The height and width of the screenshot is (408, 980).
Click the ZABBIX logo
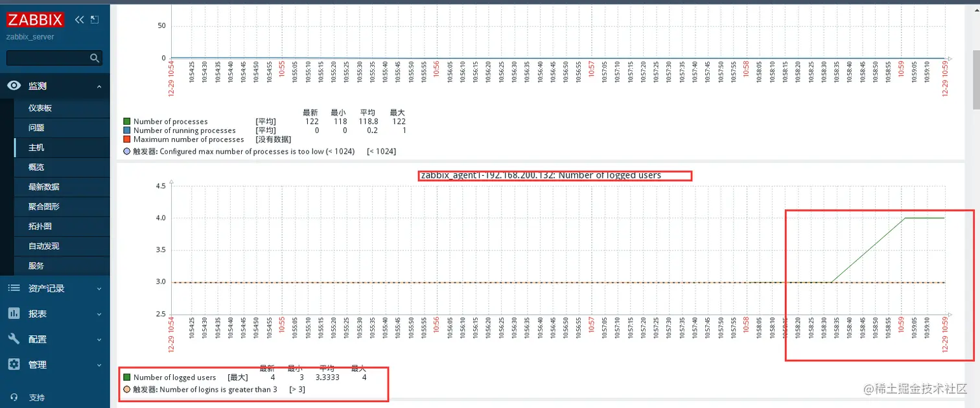[x=36, y=19]
